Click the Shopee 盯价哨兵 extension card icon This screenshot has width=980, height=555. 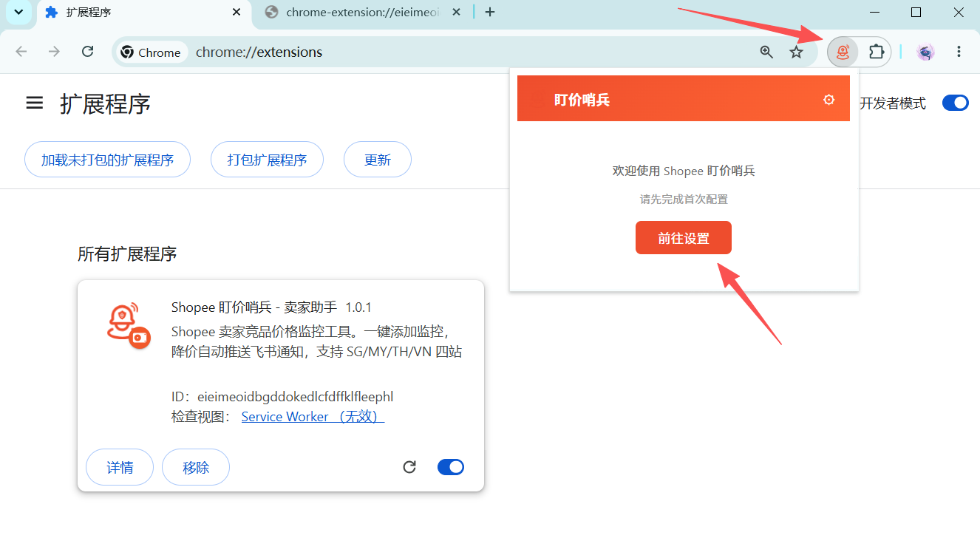click(128, 324)
